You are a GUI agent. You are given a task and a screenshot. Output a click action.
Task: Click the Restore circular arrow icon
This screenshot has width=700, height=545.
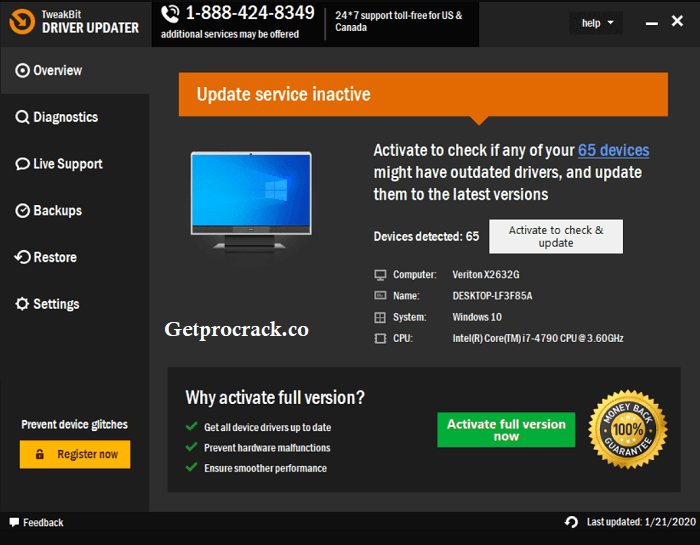(22, 257)
